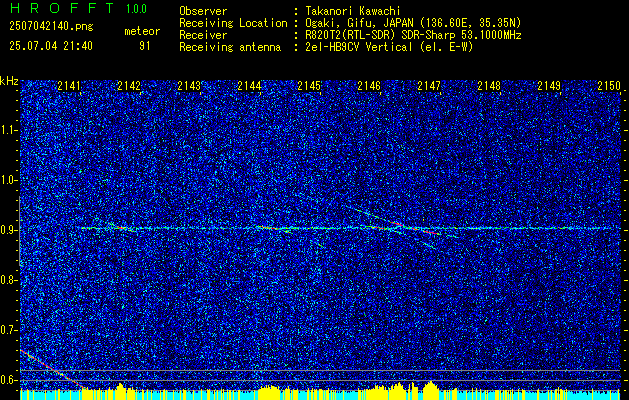Viewport: 629px width, 400px height.
Task: Click frequency axis label 0.7
Action: click(8, 330)
